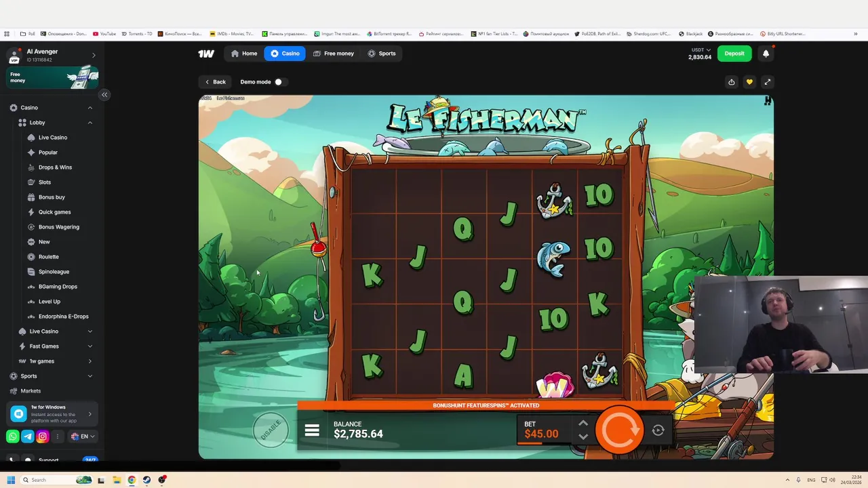The image size is (868, 488).
Task: Show more social links (three dots)
Action: point(58,436)
